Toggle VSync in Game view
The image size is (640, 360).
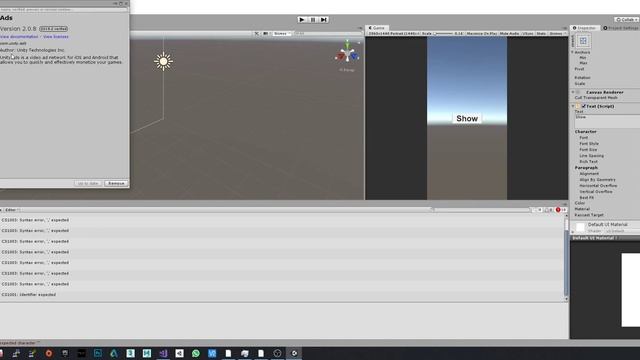(x=528, y=33)
